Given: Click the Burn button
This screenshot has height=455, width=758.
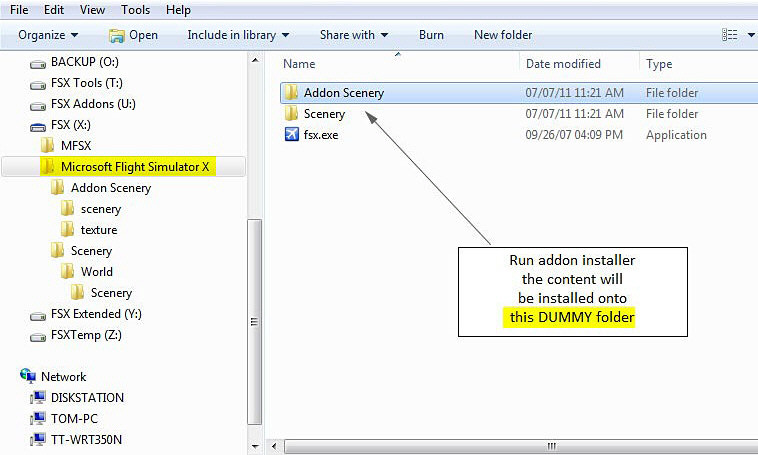Looking at the screenshot, I should 431,35.
